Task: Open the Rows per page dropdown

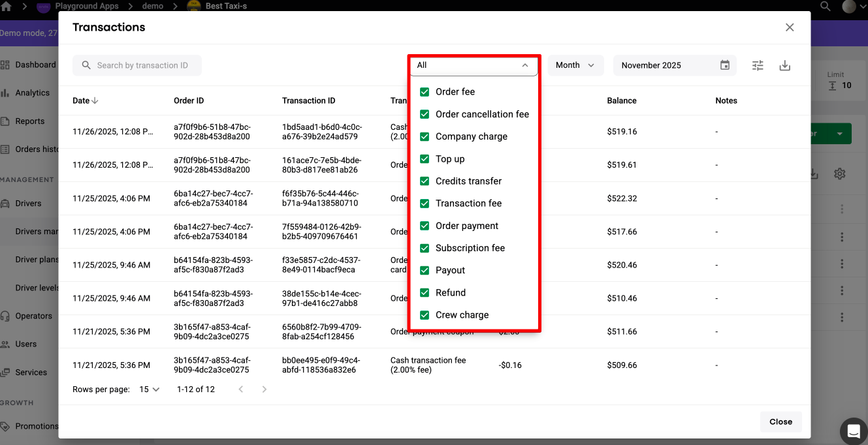Action: coord(150,390)
